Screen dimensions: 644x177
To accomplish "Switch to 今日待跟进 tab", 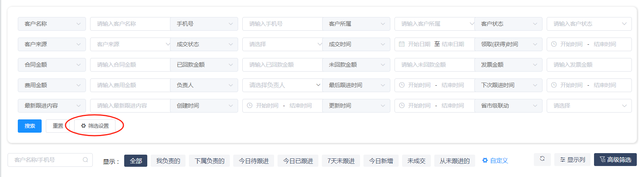I will coord(254,161).
